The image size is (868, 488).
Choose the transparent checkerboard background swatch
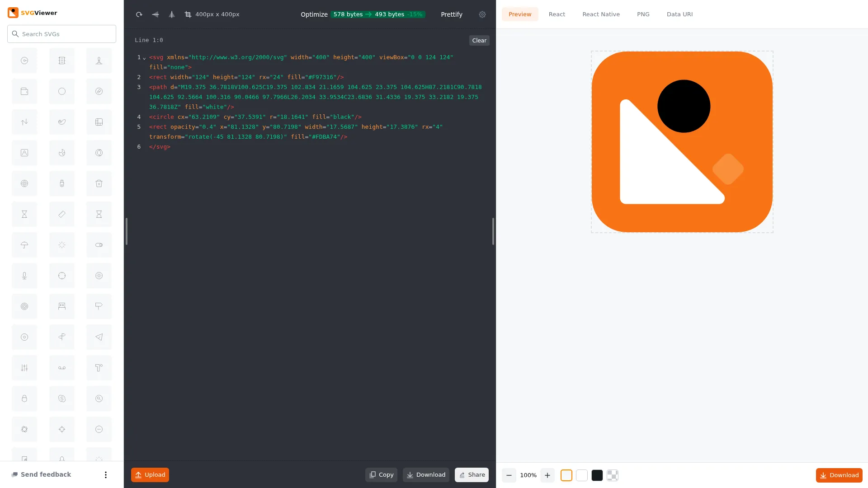613,475
